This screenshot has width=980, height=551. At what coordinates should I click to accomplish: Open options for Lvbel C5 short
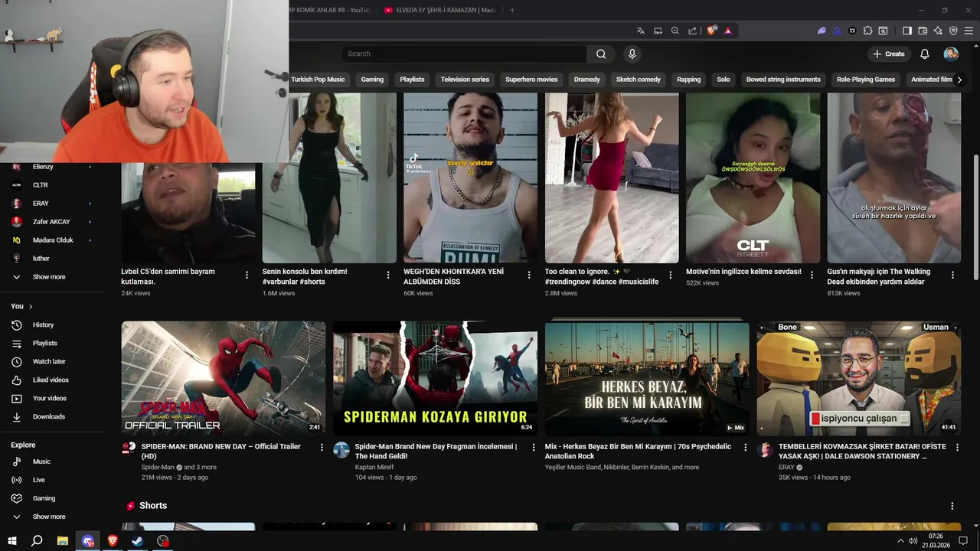[247, 275]
